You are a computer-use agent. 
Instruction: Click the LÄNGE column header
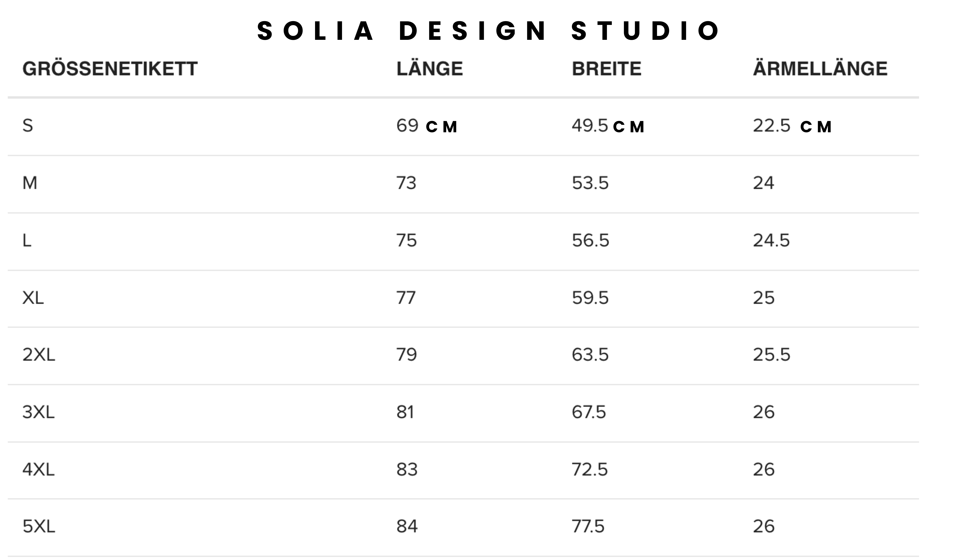pyautogui.click(x=430, y=68)
